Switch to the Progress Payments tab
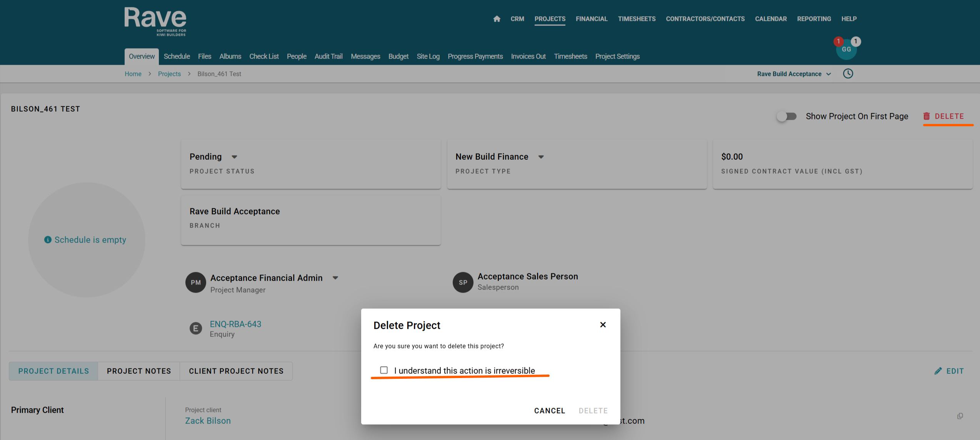This screenshot has width=980, height=440. tap(475, 57)
